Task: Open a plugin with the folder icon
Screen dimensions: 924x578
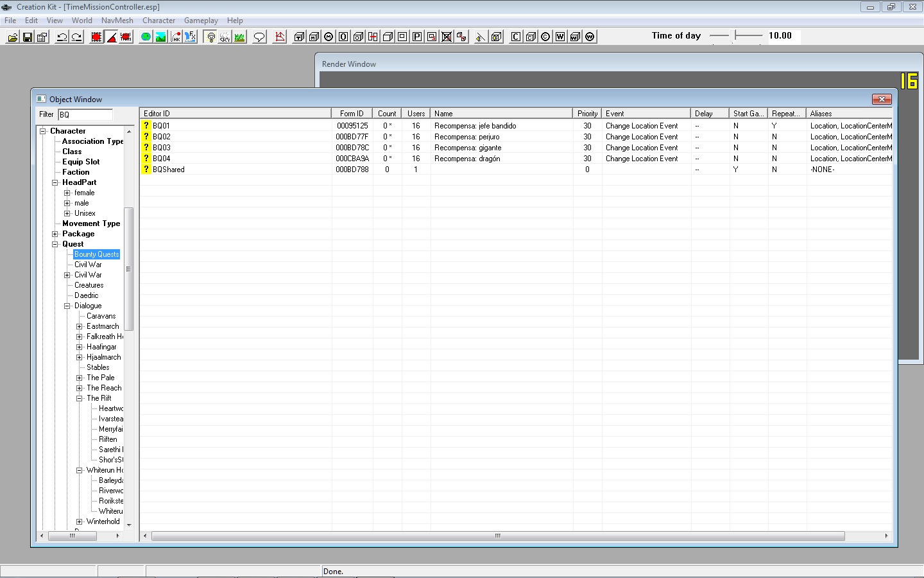Action: pyautogui.click(x=12, y=37)
